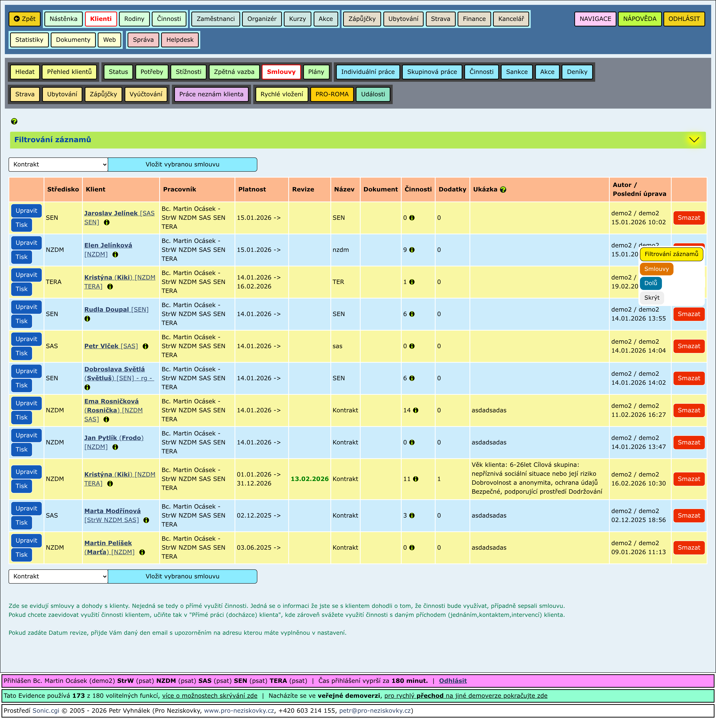Click the top Vložit vybranou smlouvu button
The height and width of the screenshot is (728, 716).
click(x=182, y=164)
